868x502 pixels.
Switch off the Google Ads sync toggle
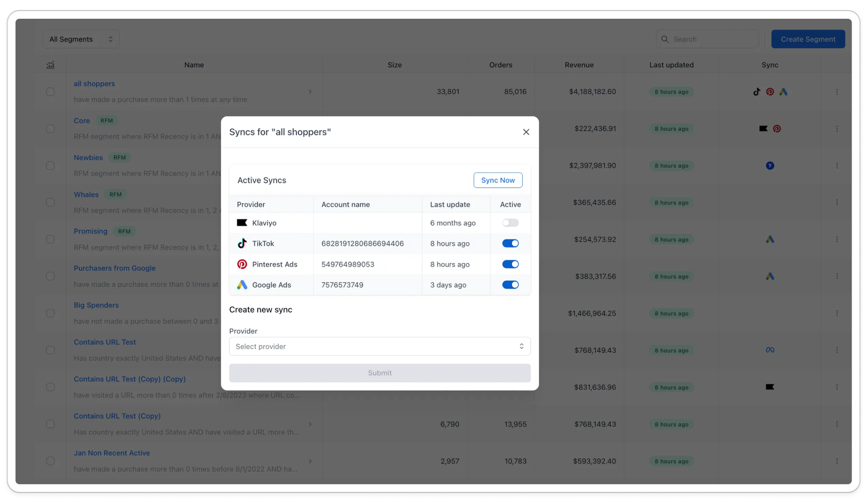pyautogui.click(x=510, y=285)
